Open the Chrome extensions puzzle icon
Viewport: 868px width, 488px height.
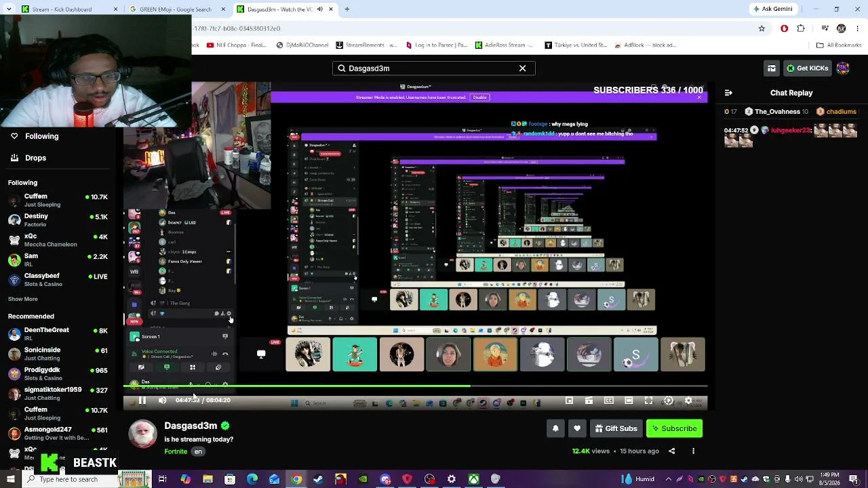(x=801, y=28)
